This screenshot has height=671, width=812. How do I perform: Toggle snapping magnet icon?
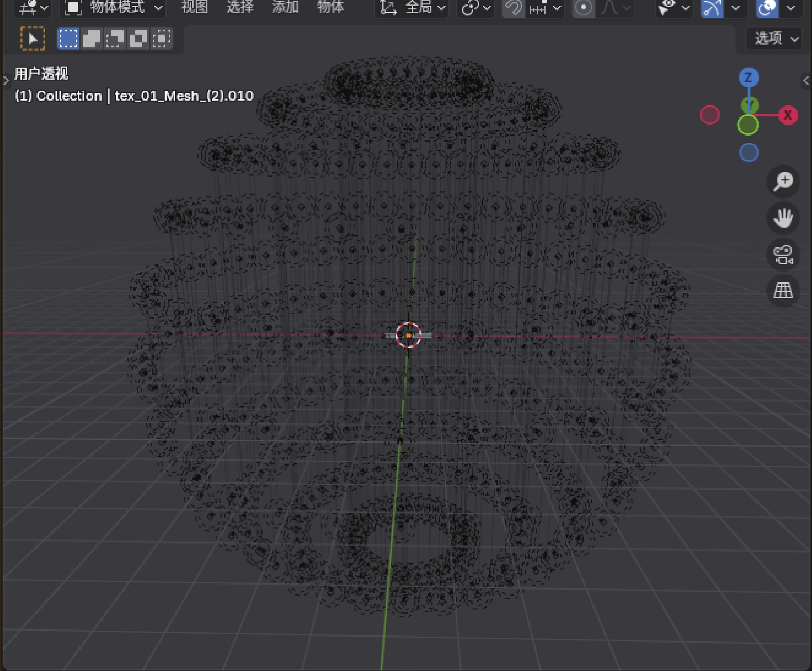[514, 8]
